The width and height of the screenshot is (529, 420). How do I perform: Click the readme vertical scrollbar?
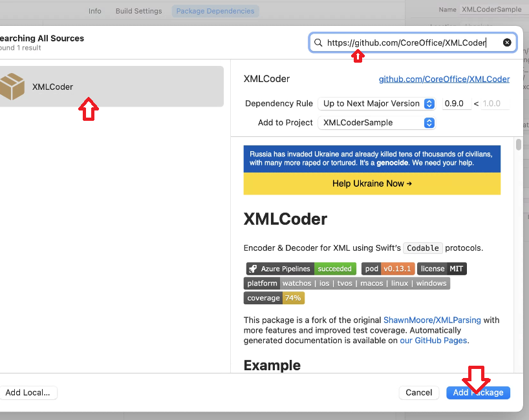click(518, 144)
